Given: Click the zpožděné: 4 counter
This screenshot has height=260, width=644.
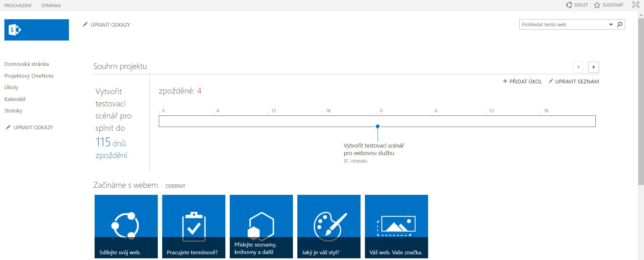Looking at the screenshot, I should click(180, 91).
